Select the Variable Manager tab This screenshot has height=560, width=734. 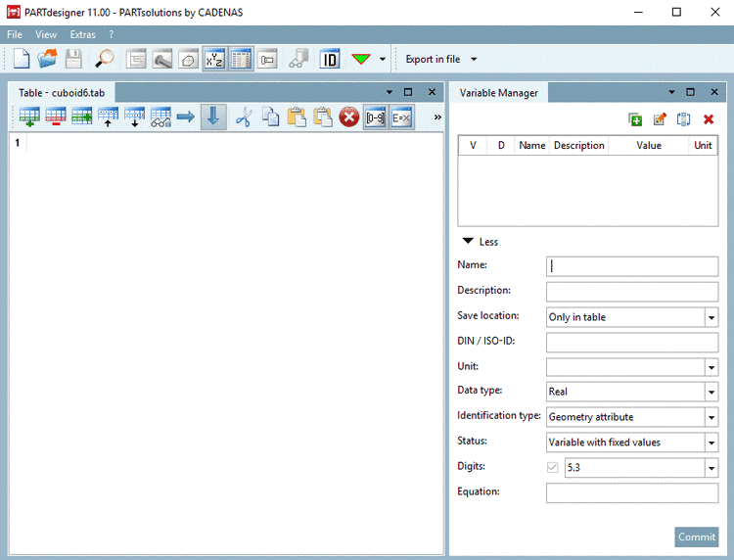[498, 93]
